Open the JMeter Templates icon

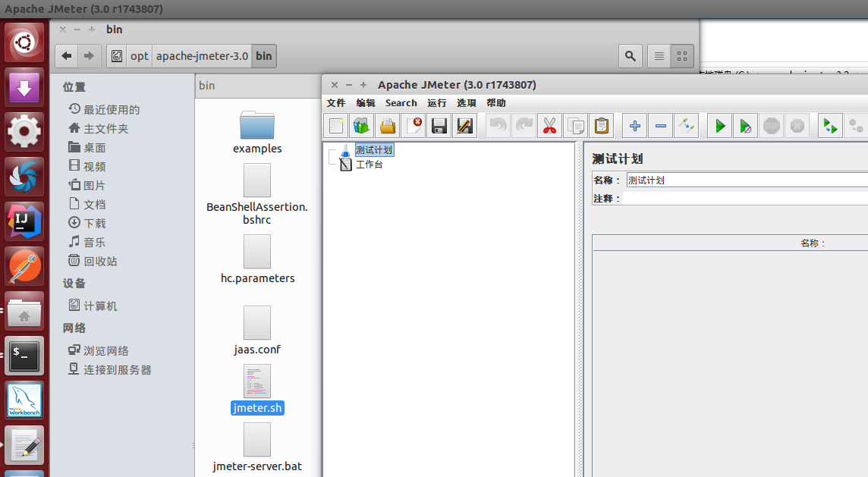(x=361, y=126)
